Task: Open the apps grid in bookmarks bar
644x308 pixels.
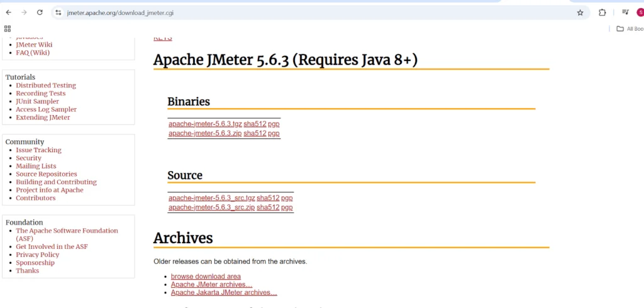Action: click(x=8, y=29)
